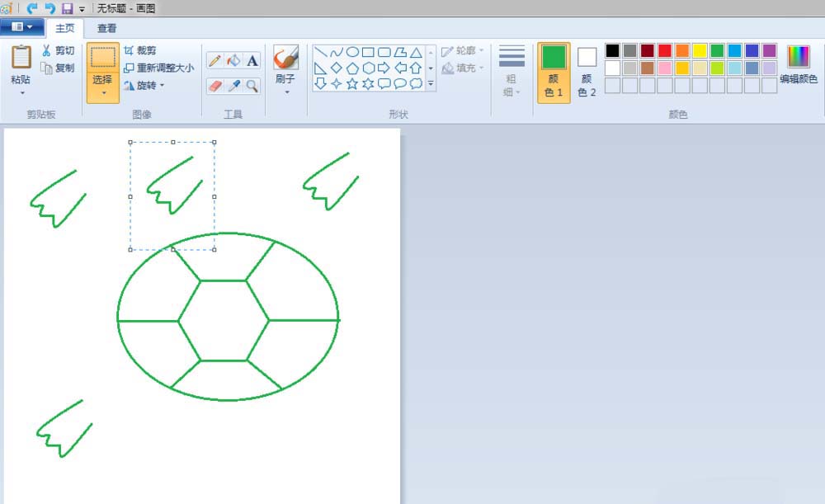The image size is (825, 504).
Task: Open the Rotate (旋转) dropdown
Action: pos(144,85)
